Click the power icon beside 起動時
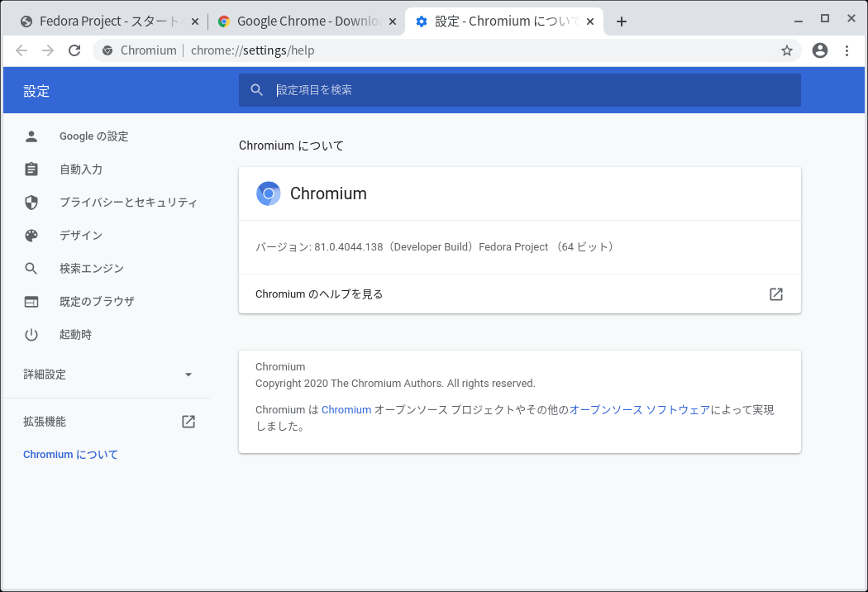 click(x=31, y=335)
